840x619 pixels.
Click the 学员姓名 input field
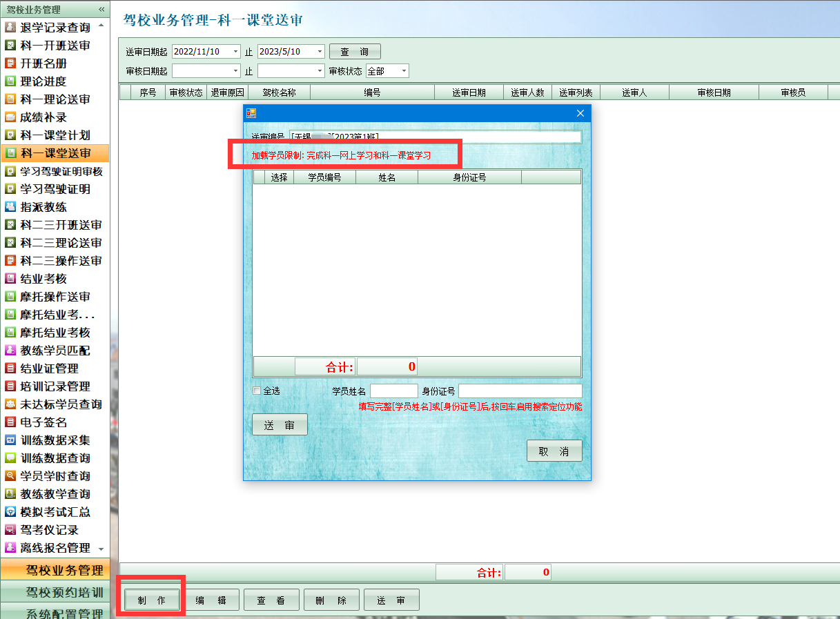pyautogui.click(x=393, y=391)
